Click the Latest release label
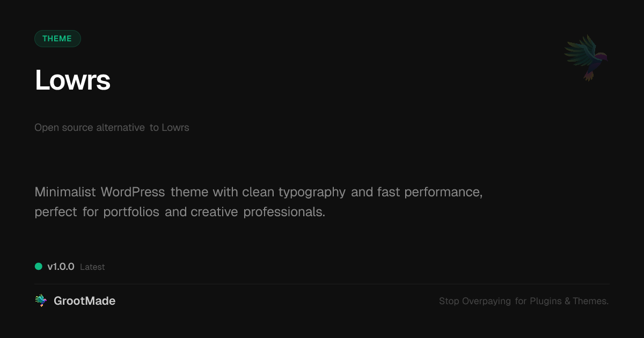Image resolution: width=644 pixels, height=338 pixels. [x=92, y=267]
